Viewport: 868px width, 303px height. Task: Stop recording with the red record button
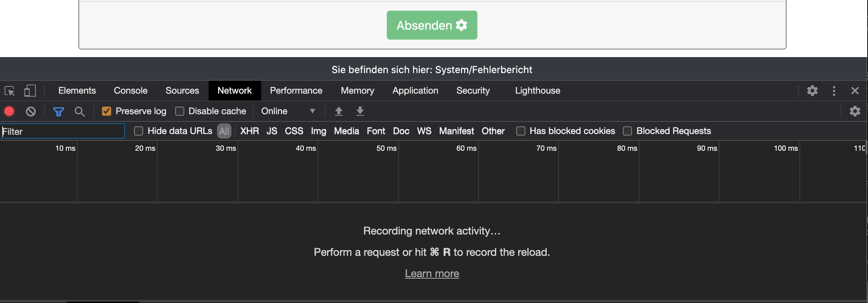(9, 111)
